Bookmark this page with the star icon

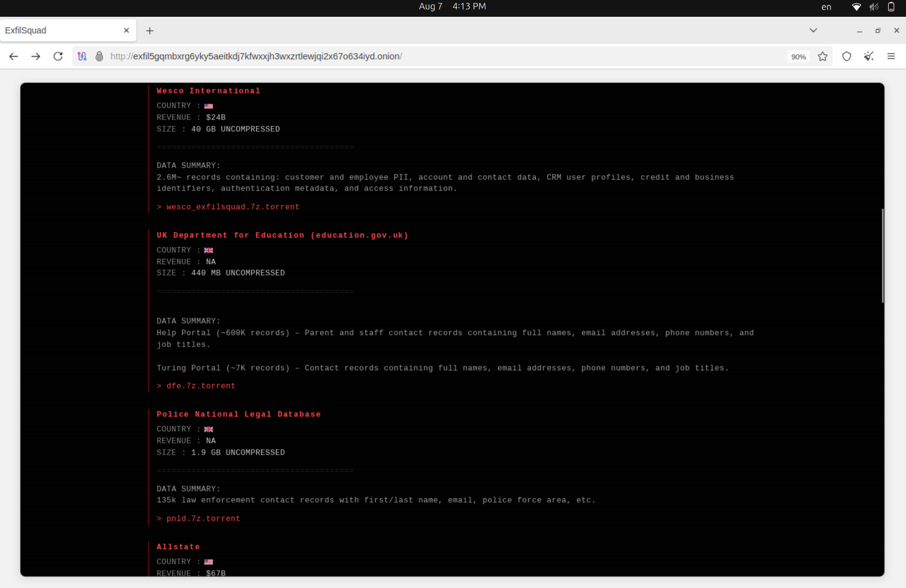823,56
